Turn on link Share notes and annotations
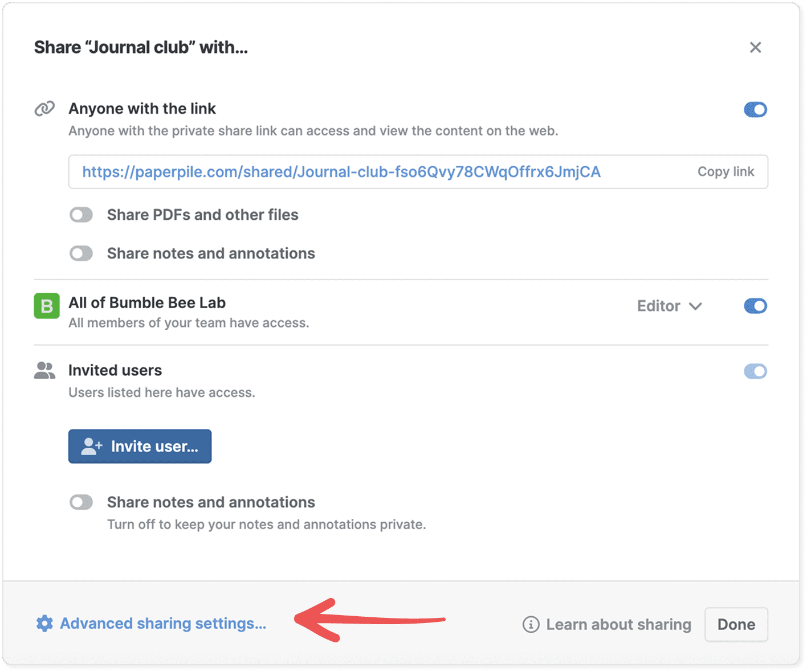807x672 pixels. pyautogui.click(x=81, y=253)
